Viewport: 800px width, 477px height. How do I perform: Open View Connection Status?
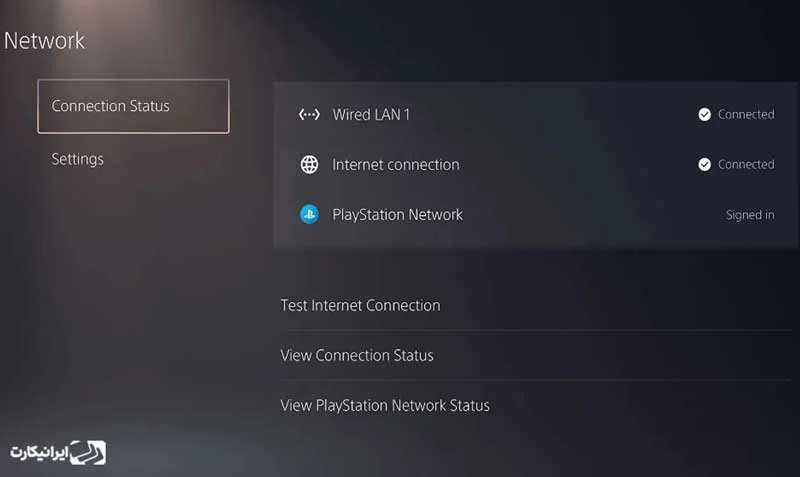click(357, 355)
